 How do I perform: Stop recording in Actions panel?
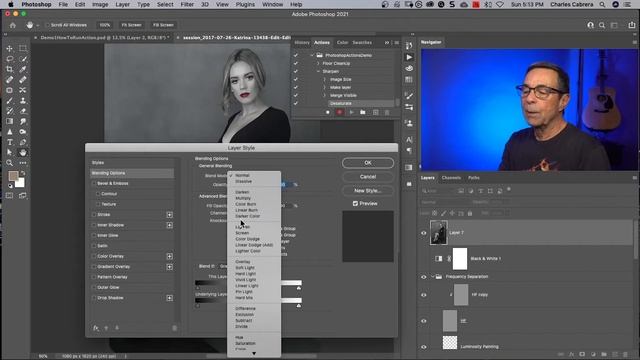point(327,112)
